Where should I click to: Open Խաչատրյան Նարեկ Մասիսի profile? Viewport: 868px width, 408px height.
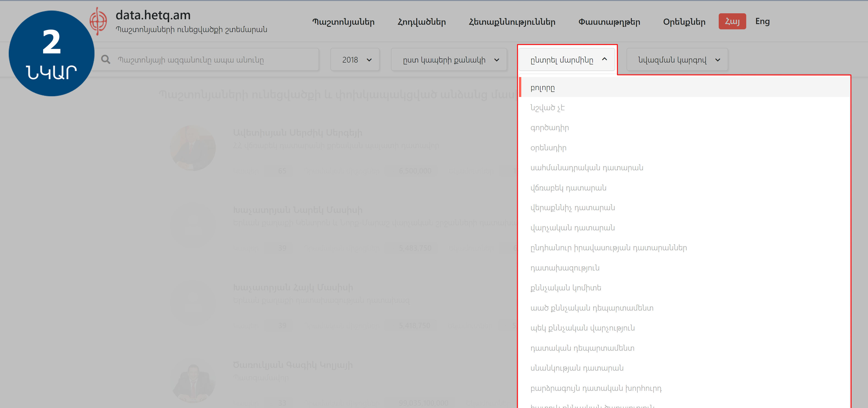tap(297, 210)
